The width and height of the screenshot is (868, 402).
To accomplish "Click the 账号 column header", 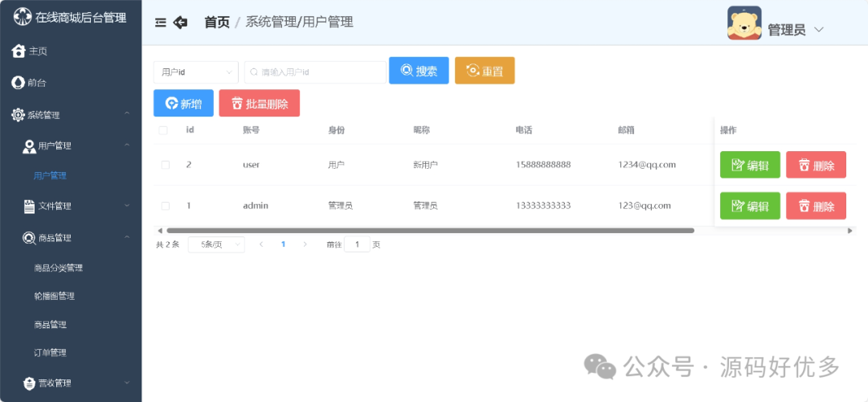I will coord(251,131).
